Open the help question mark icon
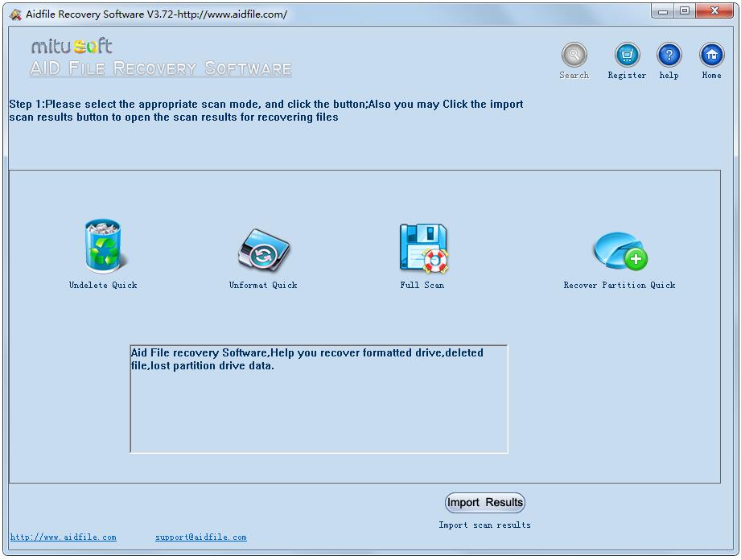This screenshot has width=741, height=560. 669,55
